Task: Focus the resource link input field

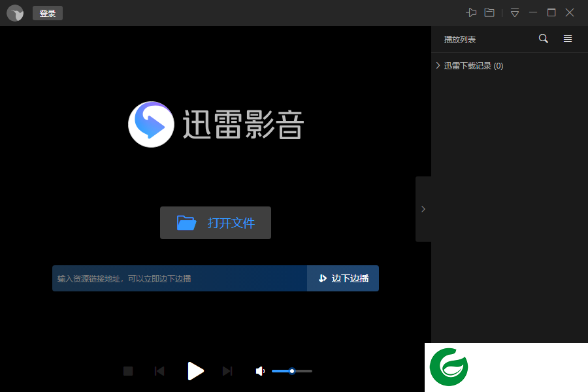Action: 180,278
